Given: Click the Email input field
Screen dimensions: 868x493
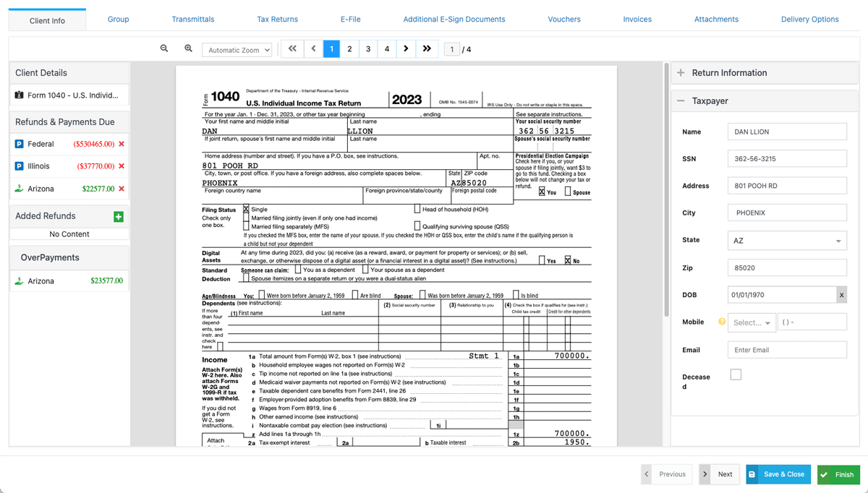Looking at the screenshot, I should (x=787, y=350).
